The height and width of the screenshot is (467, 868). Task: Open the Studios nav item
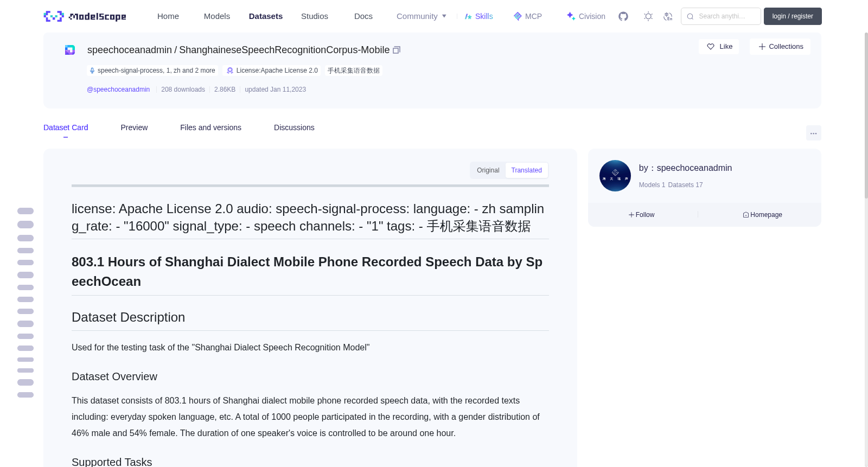[x=315, y=16]
